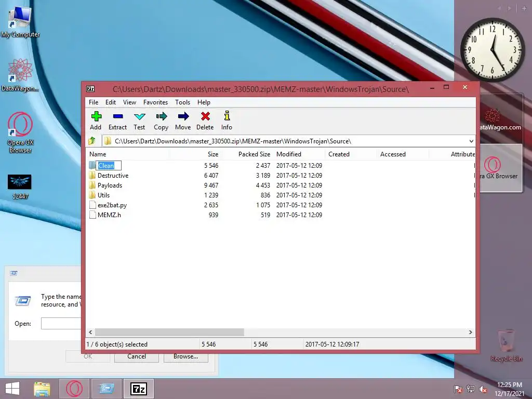Click Cancel in the Run dialog
This screenshot has height=399, width=532.
click(x=137, y=356)
